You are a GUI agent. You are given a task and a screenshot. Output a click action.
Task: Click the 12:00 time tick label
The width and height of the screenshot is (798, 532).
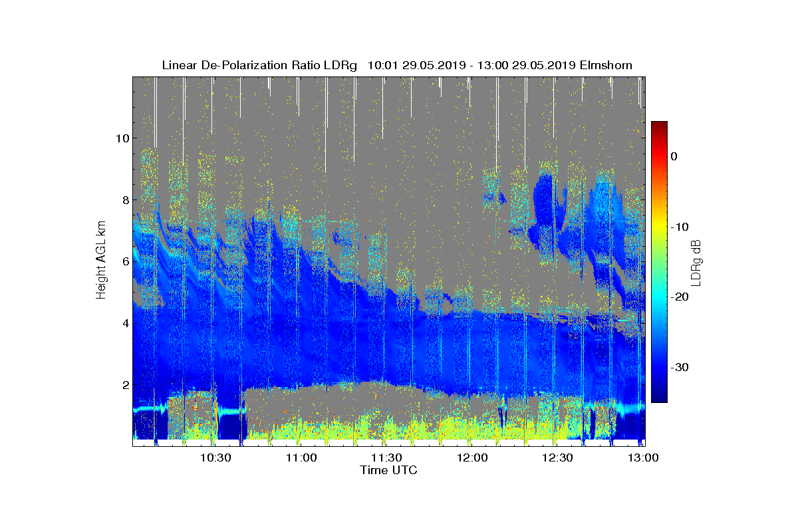point(472,458)
